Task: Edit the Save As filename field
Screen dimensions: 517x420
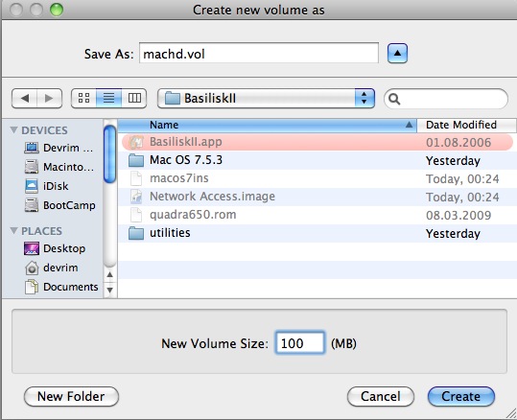Action: [x=259, y=53]
